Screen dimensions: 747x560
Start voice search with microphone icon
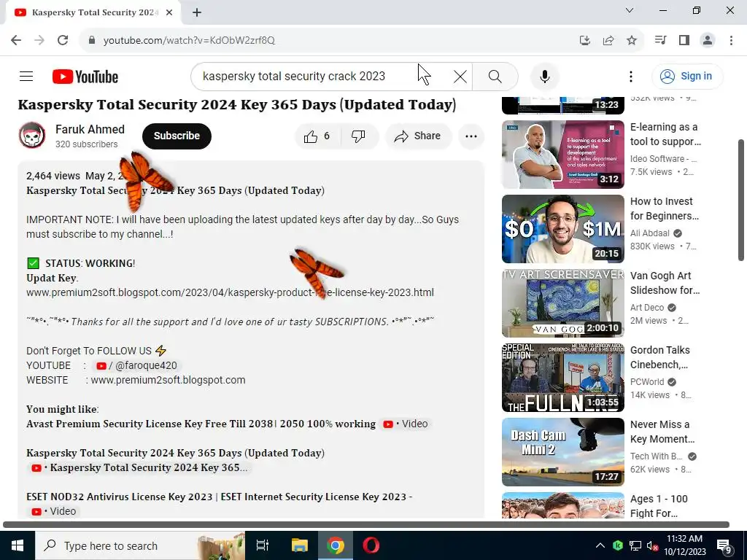544,76
